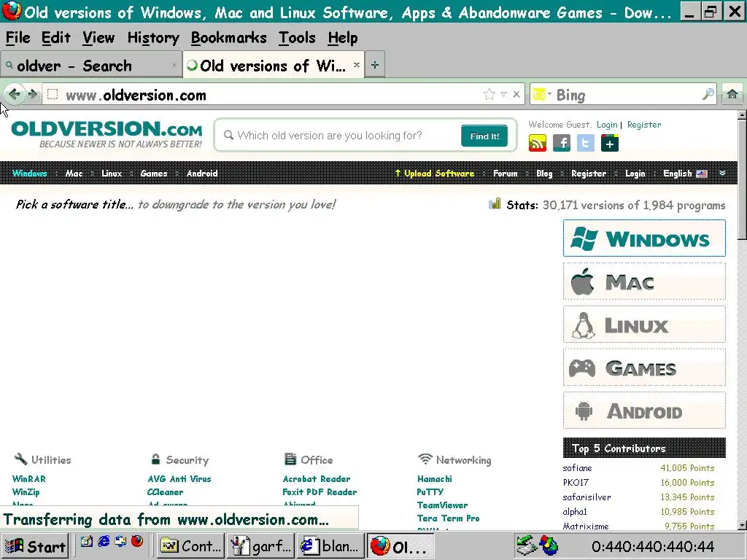Open new tab with plus button
The height and width of the screenshot is (560, 747).
(x=375, y=65)
